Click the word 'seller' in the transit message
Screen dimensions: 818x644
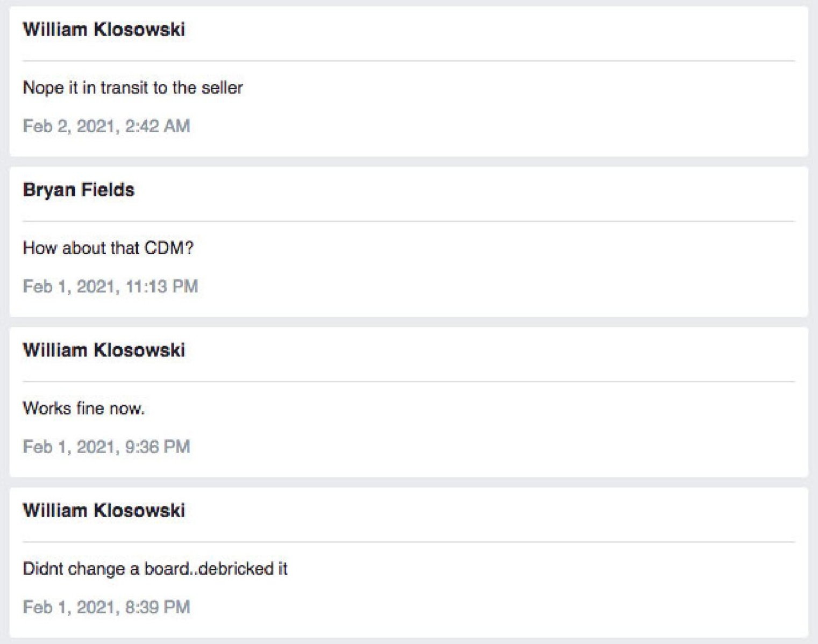pos(222,88)
